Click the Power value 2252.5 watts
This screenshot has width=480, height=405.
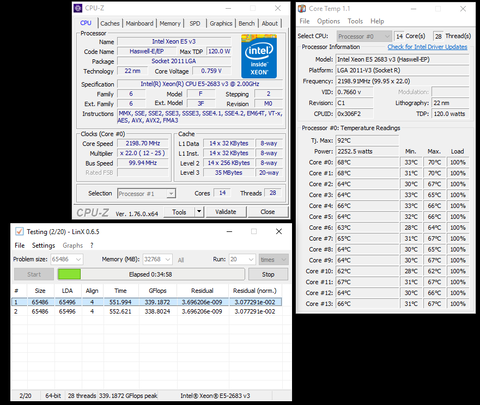[x=367, y=151]
